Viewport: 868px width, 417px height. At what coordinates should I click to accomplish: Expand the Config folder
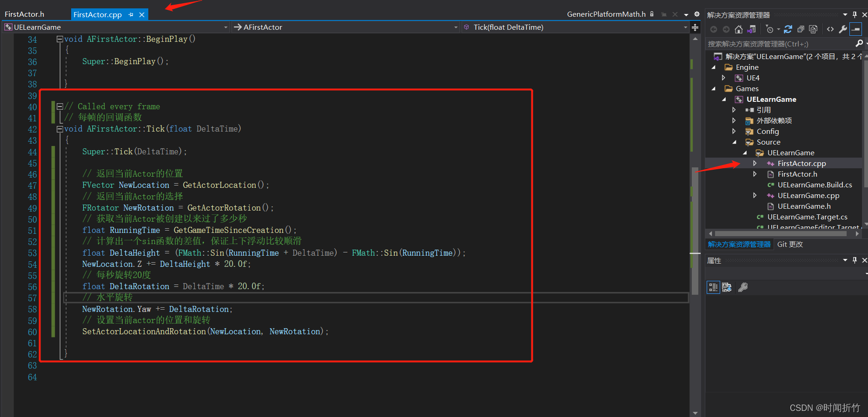pyautogui.click(x=734, y=132)
